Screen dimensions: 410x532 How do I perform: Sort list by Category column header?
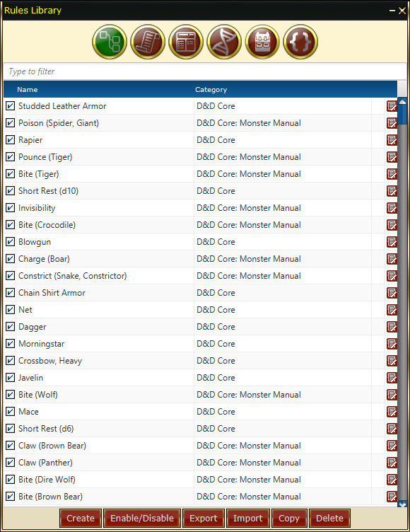click(x=211, y=90)
